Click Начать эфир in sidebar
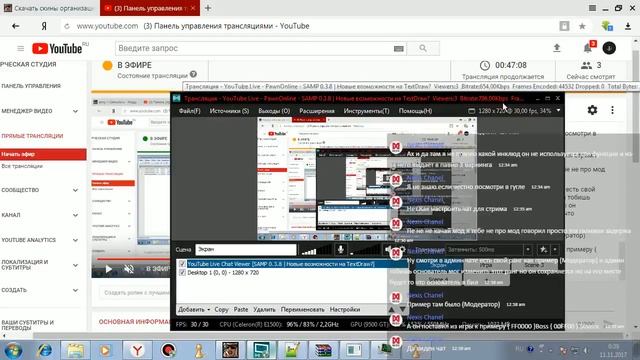Image resolution: width=640 pixels, height=360 pixels. [43, 154]
